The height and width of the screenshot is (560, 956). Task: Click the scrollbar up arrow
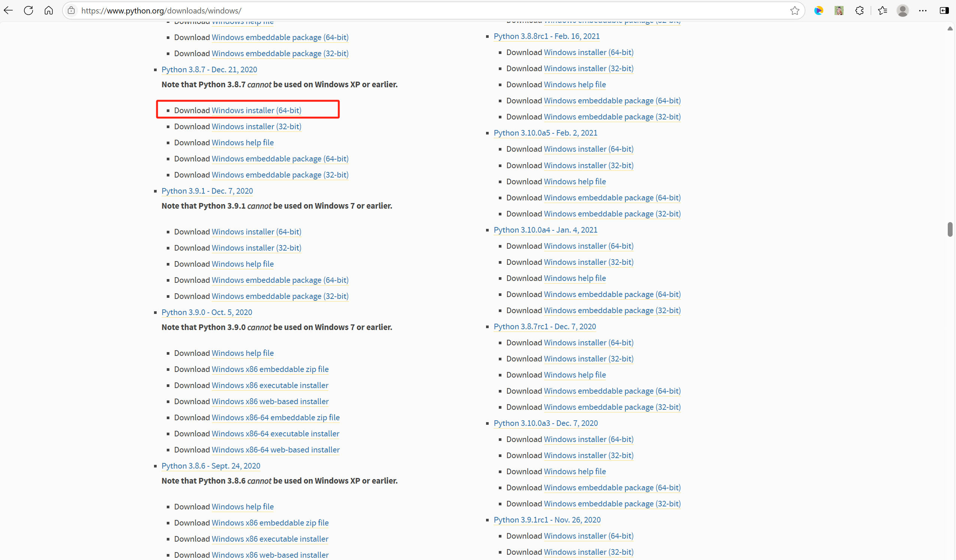click(950, 29)
